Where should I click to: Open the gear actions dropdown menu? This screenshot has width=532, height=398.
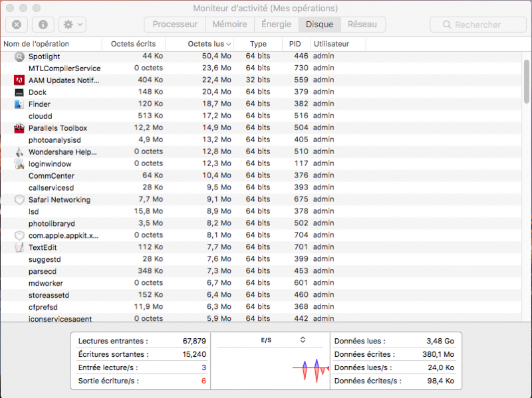[72, 25]
